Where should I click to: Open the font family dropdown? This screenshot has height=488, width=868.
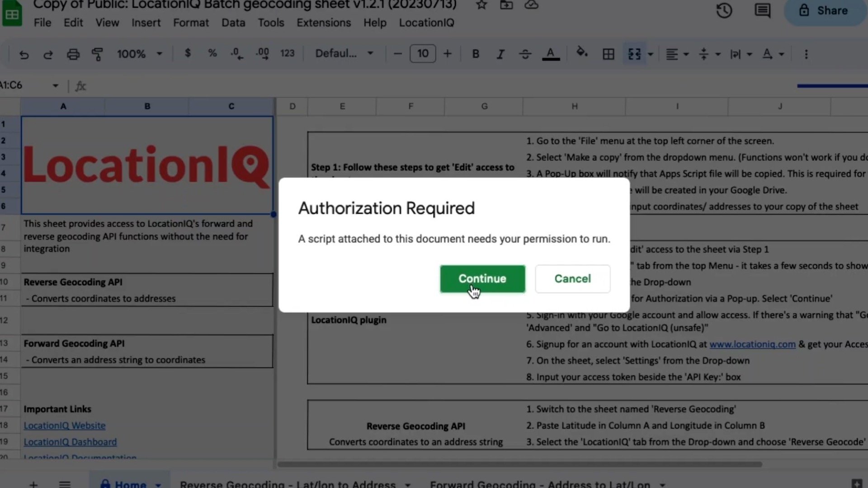(x=344, y=53)
